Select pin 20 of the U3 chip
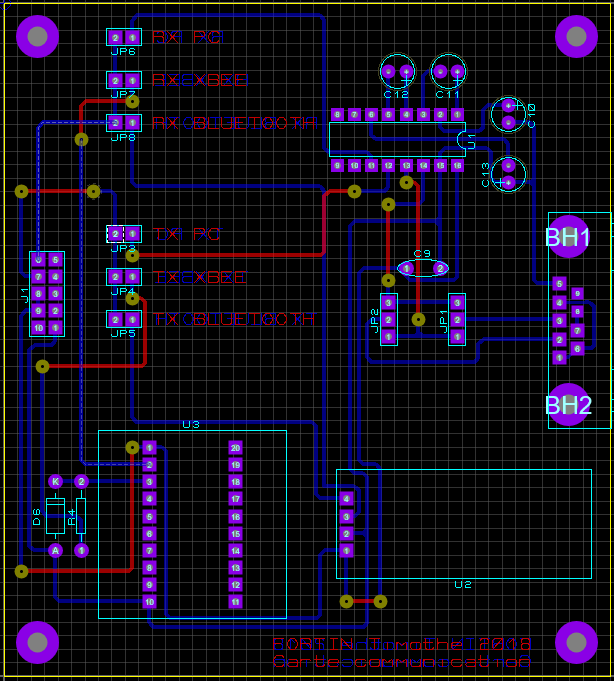This screenshot has width=614, height=681. pos(235,448)
